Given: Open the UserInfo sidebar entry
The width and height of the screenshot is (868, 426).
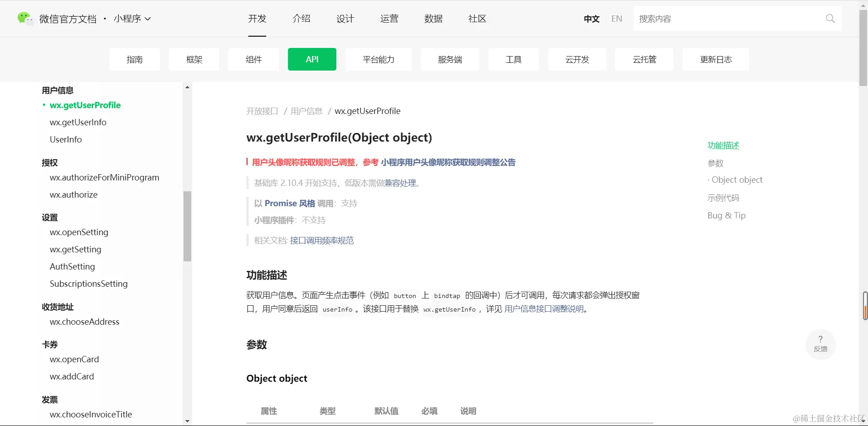Looking at the screenshot, I should 66,139.
